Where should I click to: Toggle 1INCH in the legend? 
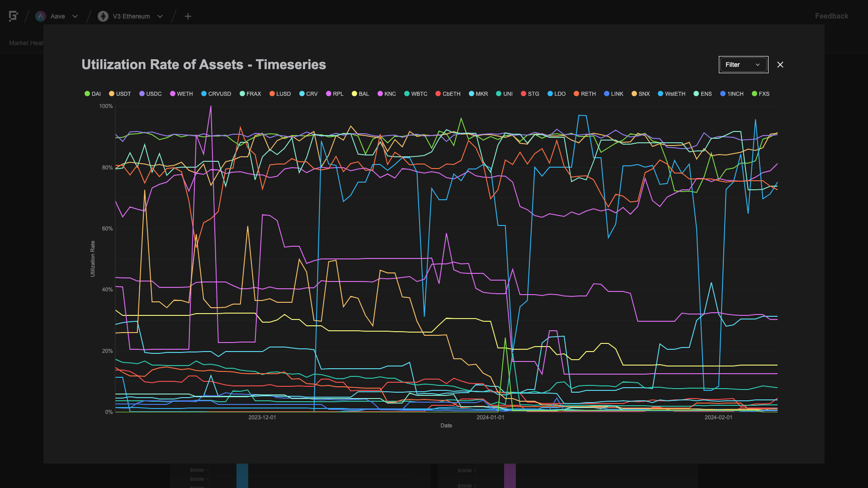point(732,94)
